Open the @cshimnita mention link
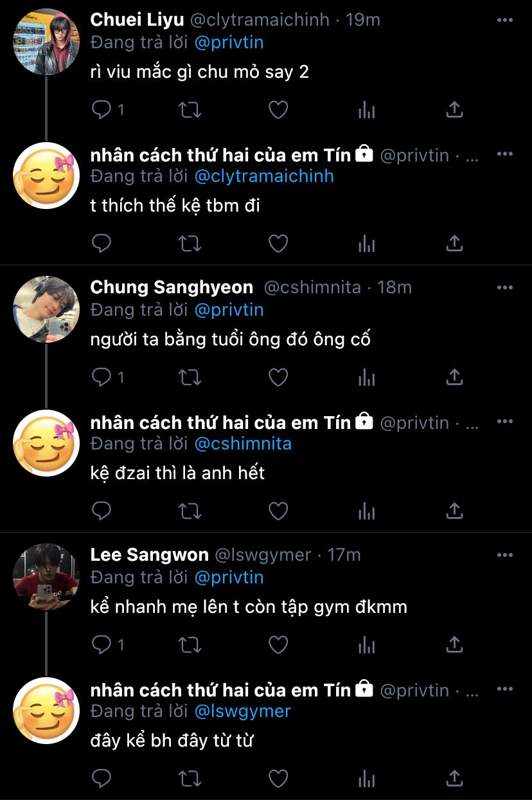This screenshot has height=800, width=532. pyautogui.click(x=242, y=444)
